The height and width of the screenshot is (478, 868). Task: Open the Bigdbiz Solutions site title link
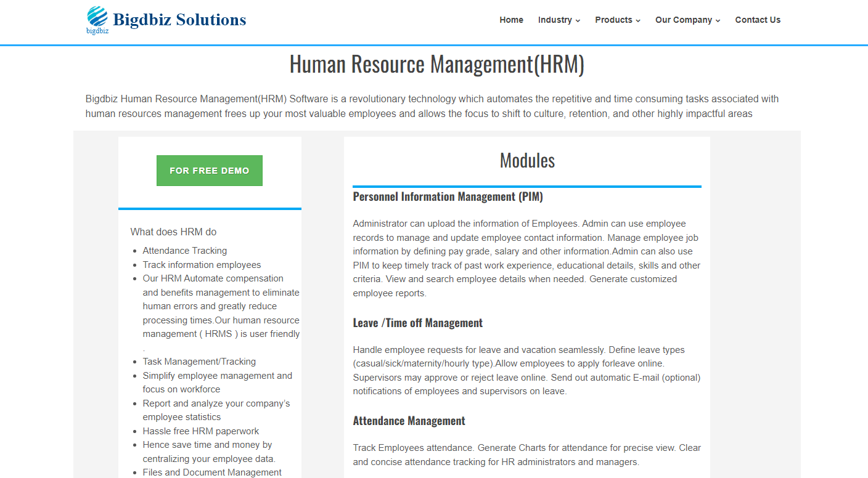(x=179, y=20)
